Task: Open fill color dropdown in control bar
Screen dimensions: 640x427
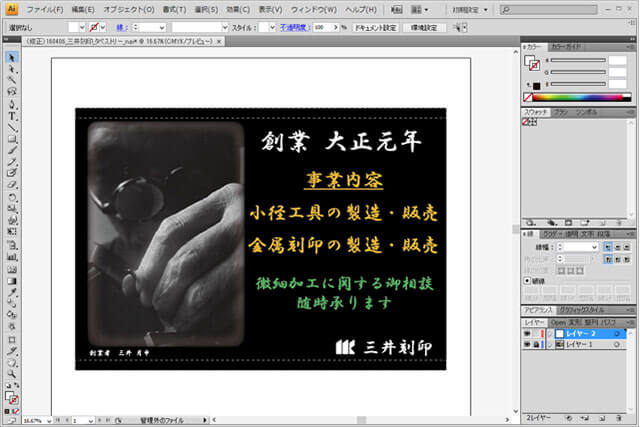Action: [82, 27]
